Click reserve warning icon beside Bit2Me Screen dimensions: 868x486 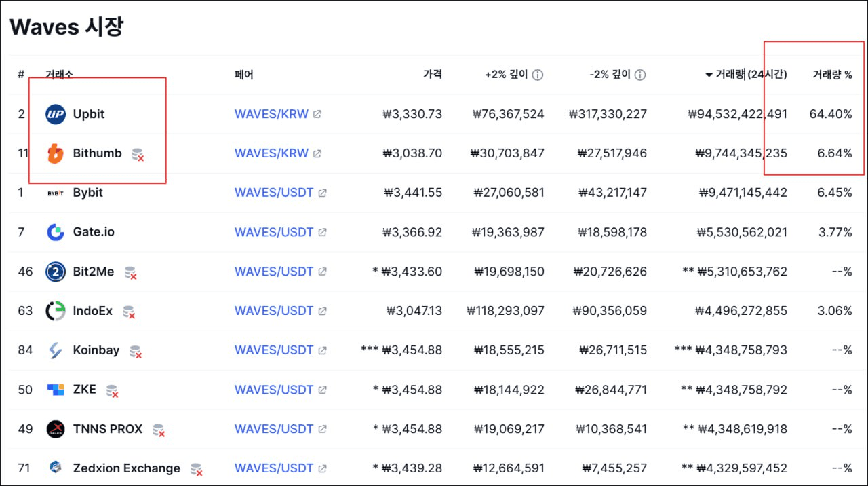(x=130, y=273)
